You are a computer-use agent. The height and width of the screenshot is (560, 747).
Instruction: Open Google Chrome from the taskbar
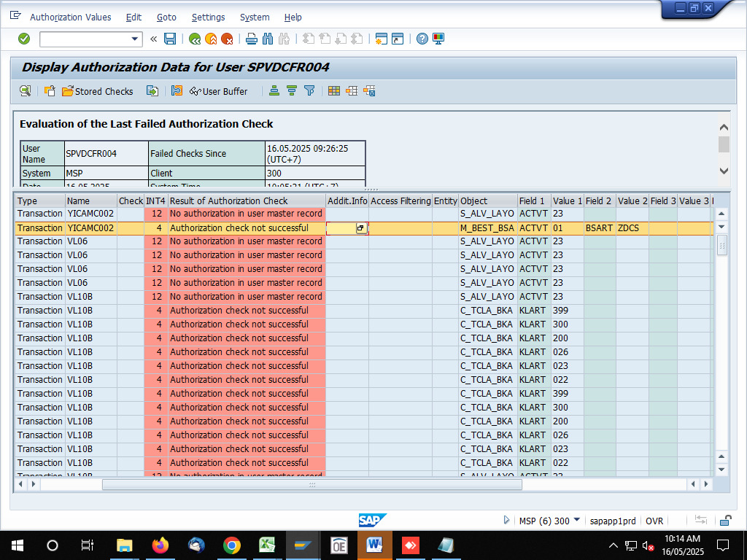[x=231, y=545]
